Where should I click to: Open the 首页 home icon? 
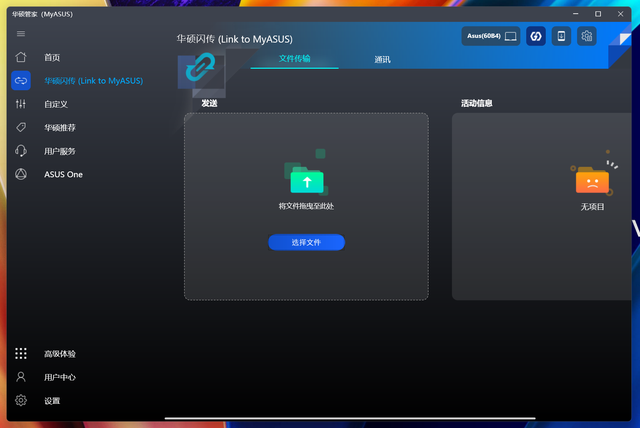pos(21,57)
